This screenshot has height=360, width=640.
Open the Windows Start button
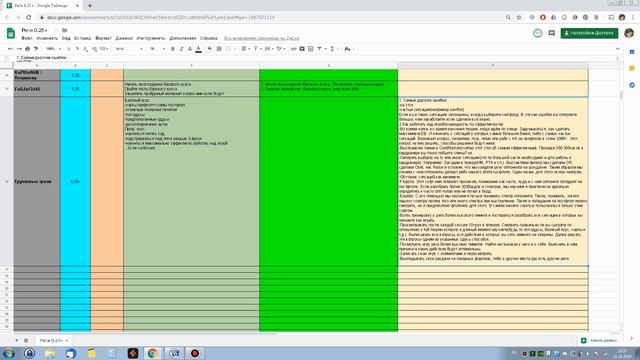(x=9, y=353)
